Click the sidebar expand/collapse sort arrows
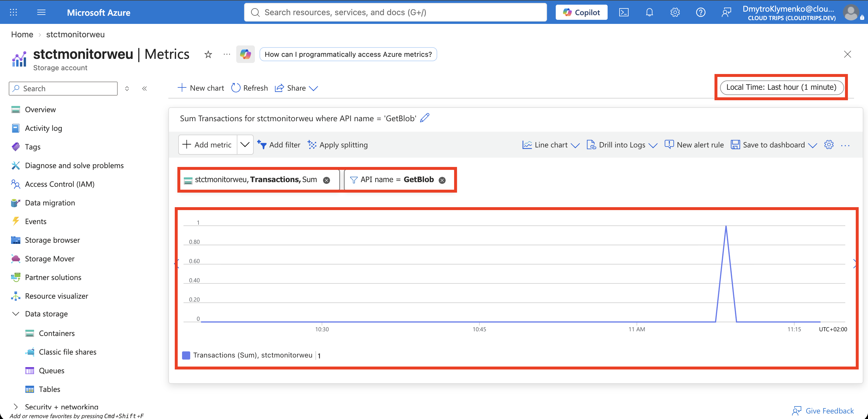The width and height of the screenshot is (868, 419). pos(127,89)
